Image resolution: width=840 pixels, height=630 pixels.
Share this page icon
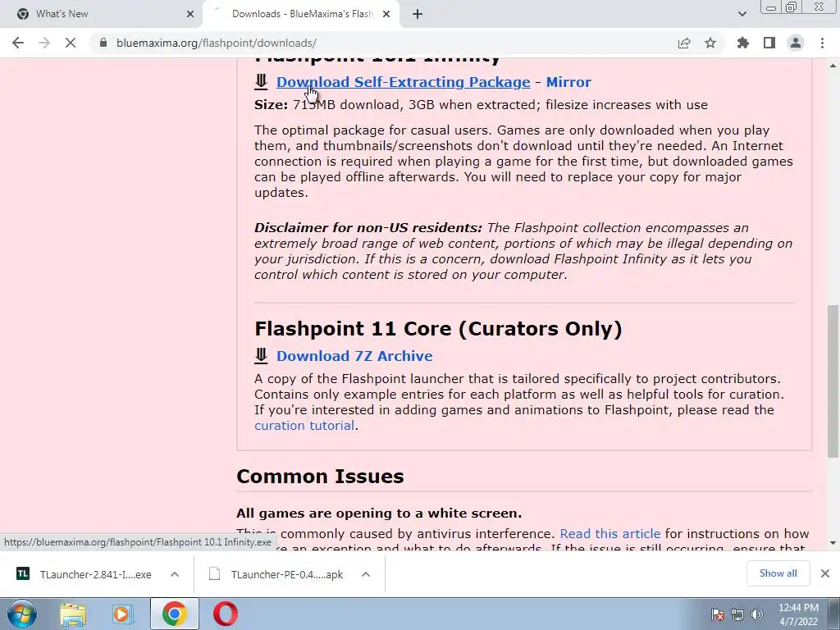tap(684, 43)
